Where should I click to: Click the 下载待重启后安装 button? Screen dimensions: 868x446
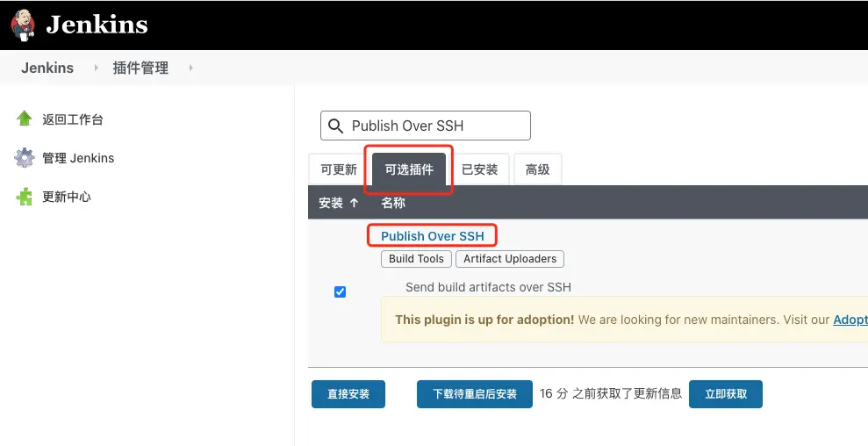point(475,394)
